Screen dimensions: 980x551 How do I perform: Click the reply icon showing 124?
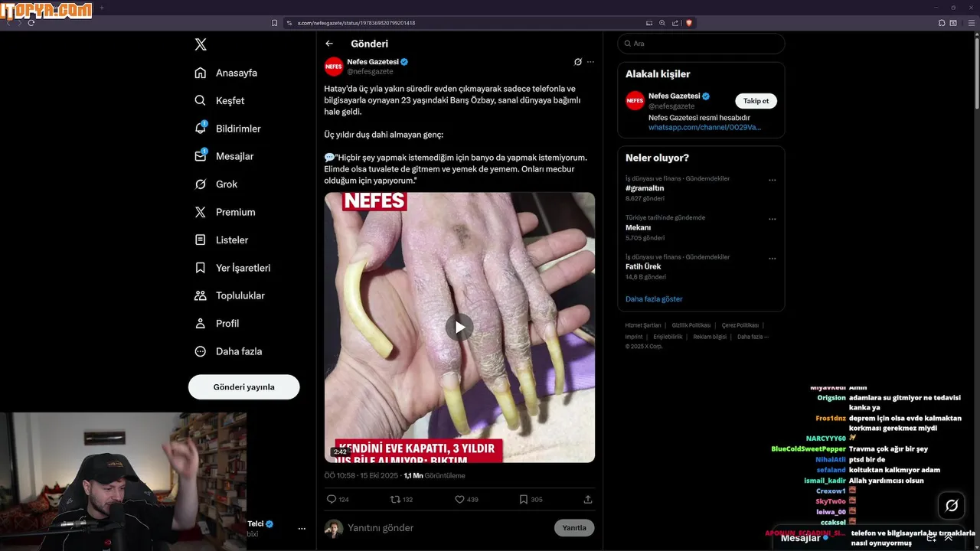[332, 499]
